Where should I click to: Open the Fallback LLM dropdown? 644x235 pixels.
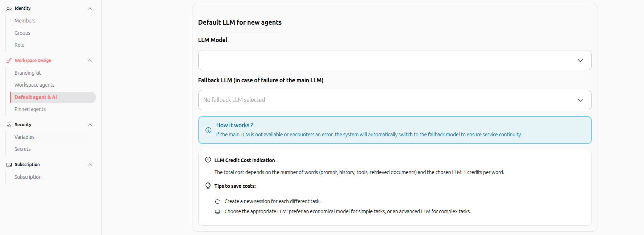pyautogui.click(x=395, y=100)
